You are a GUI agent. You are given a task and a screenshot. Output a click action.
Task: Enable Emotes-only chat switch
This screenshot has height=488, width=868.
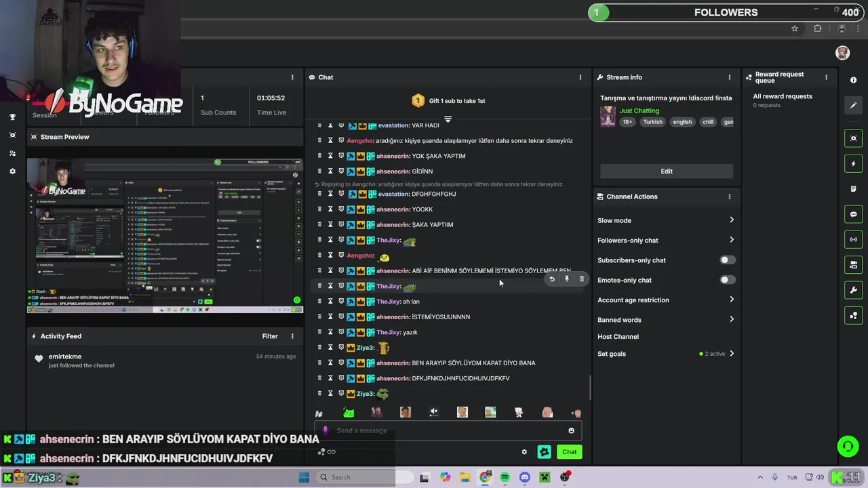pyautogui.click(x=727, y=280)
